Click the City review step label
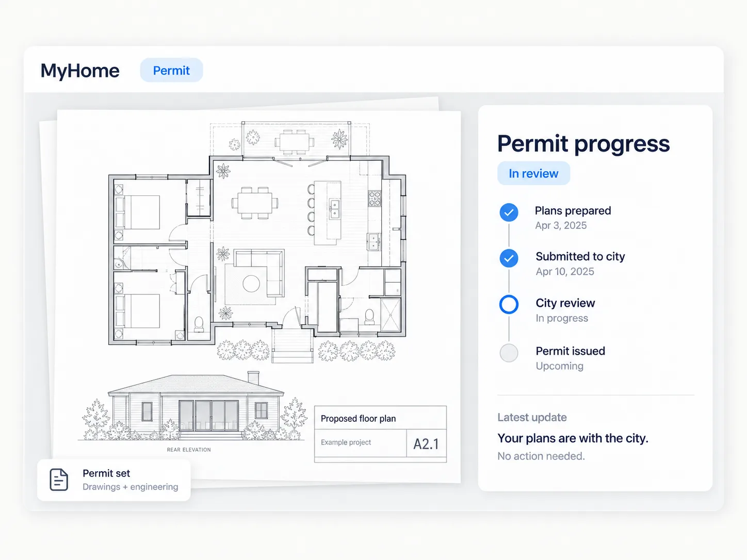The width and height of the screenshot is (747, 560). click(565, 303)
